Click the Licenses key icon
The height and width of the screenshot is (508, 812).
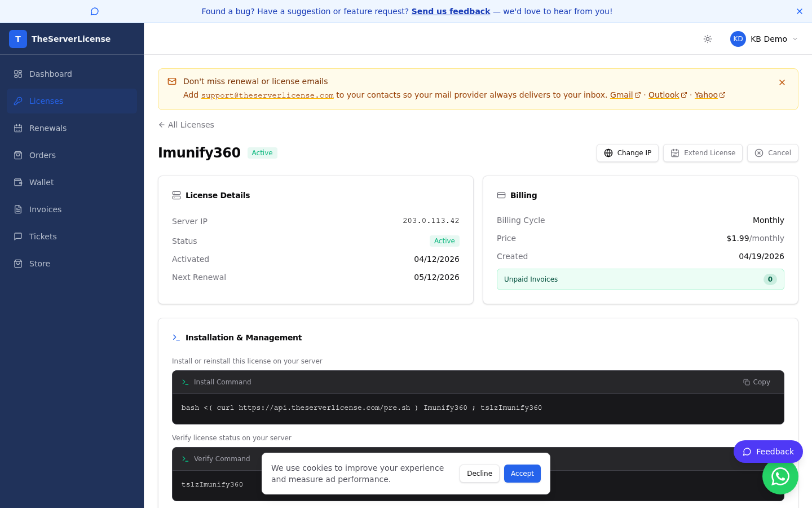18,101
